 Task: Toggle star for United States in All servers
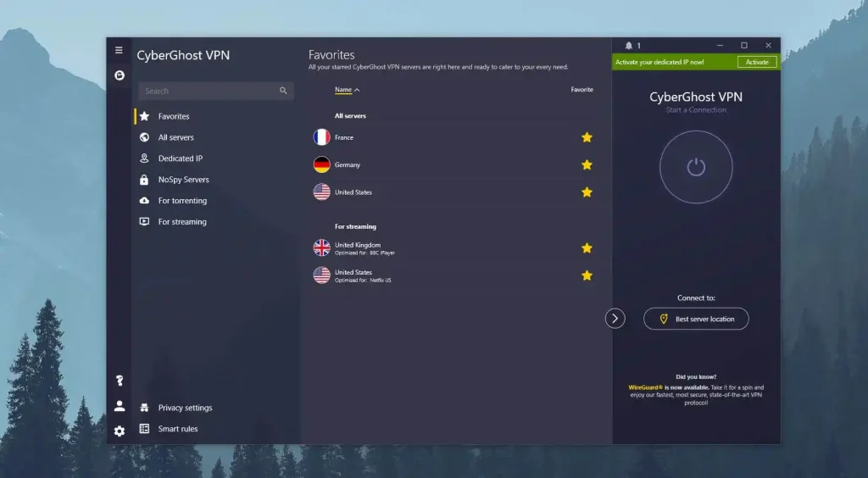pyautogui.click(x=587, y=192)
